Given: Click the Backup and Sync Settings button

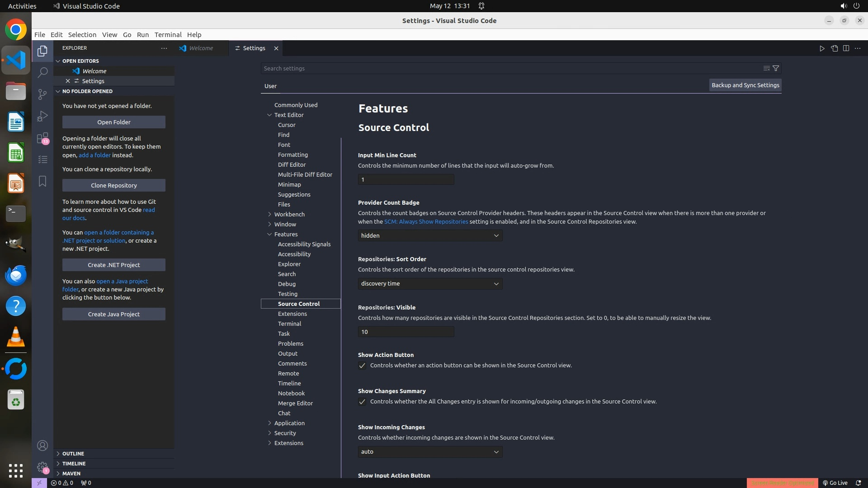Looking at the screenshot, I should pos(745,85).
